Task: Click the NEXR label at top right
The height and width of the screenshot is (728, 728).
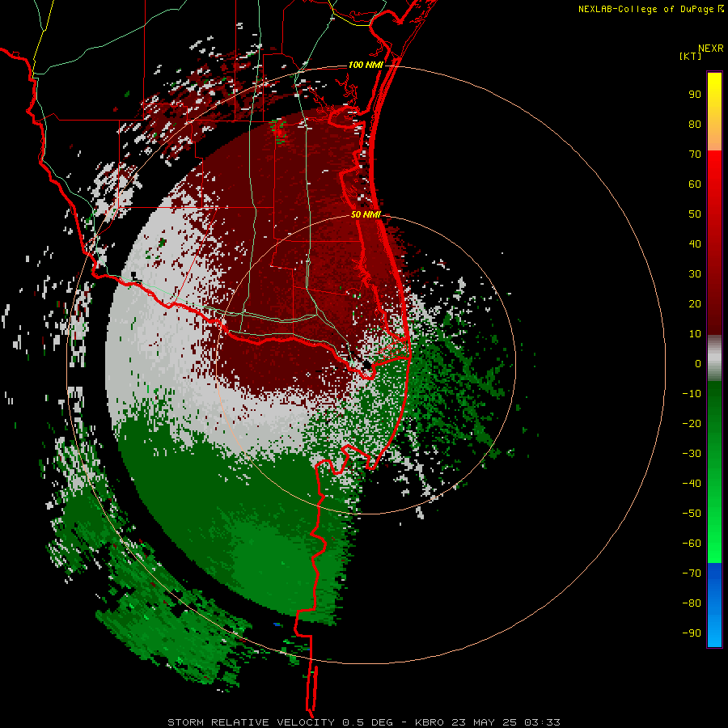Action: 711,49
